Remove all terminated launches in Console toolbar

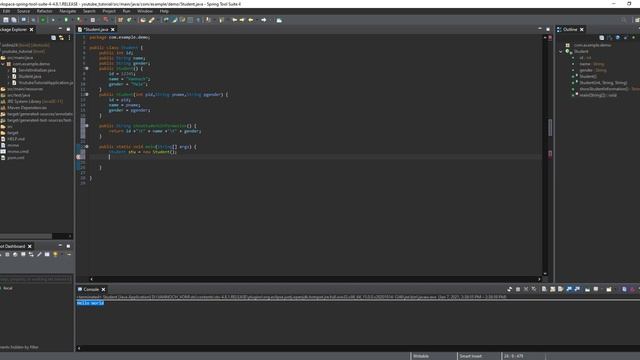click(x=534, y=289)
